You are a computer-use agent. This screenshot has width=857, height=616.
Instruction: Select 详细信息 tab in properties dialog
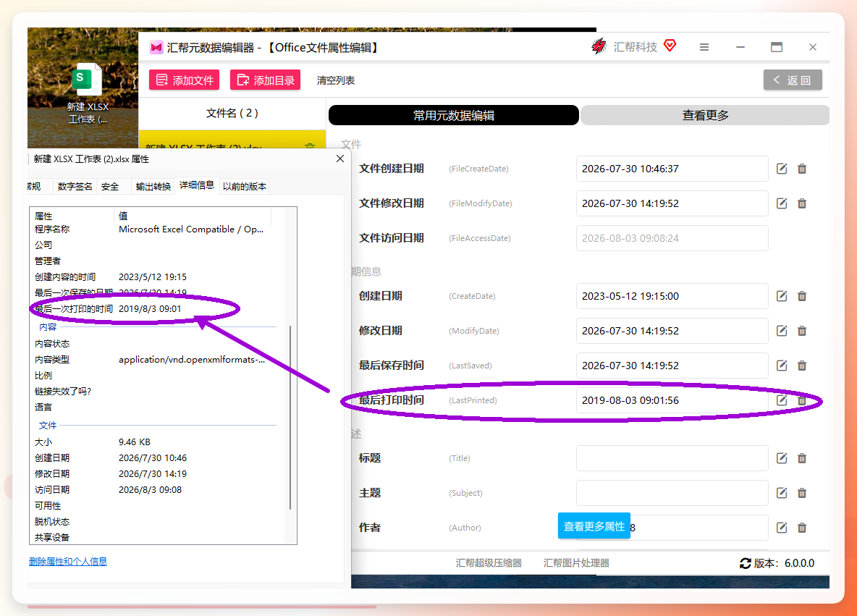pos(197,185)
